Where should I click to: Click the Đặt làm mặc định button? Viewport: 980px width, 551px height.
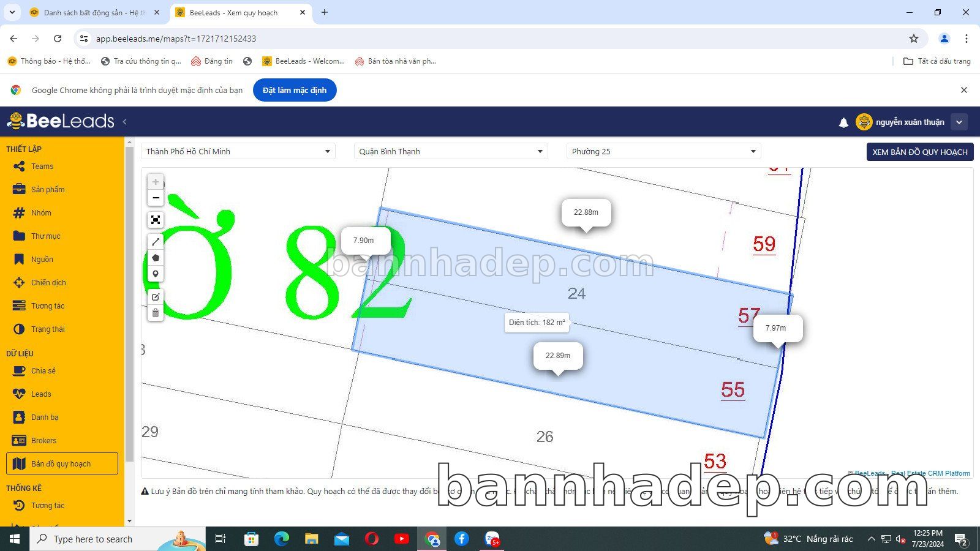pyautogui.click(x=295, y=90)
